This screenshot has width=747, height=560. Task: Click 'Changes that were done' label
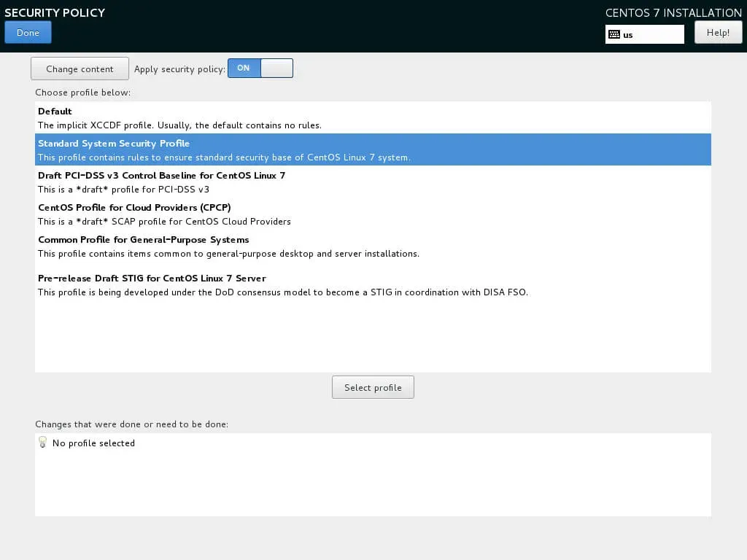click(131, 424)
